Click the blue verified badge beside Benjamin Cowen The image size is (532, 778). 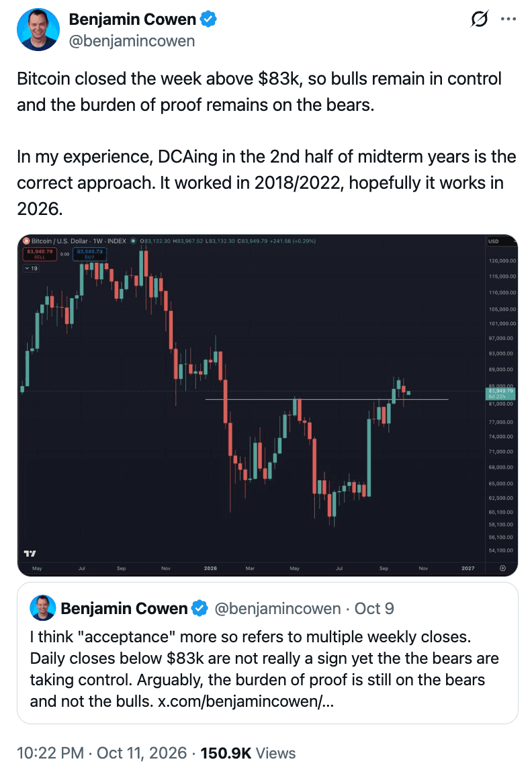point(208,19)
